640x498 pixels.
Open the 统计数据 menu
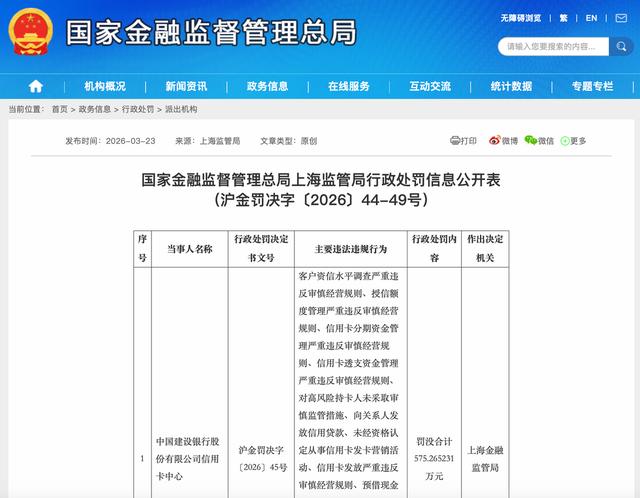point(511,86)
